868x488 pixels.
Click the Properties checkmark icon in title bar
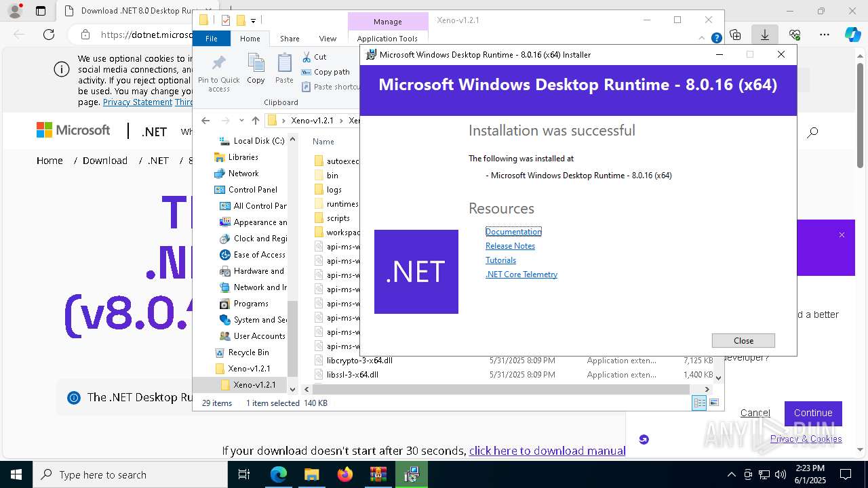[226, 20]
